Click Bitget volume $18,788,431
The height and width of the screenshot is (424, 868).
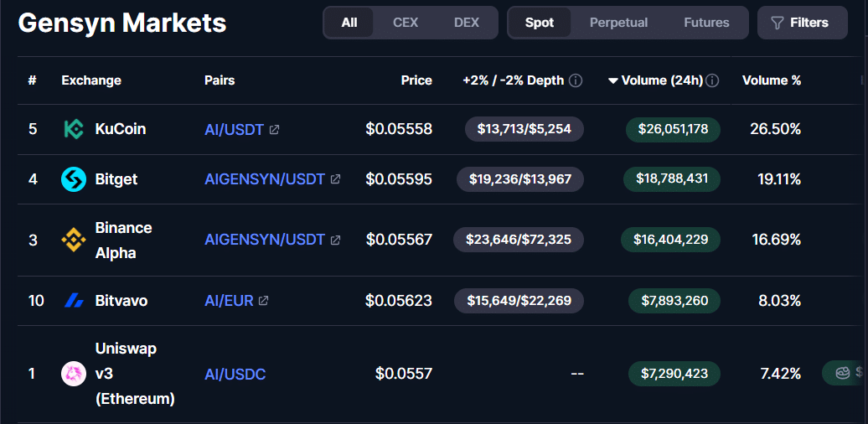(672, 179)
